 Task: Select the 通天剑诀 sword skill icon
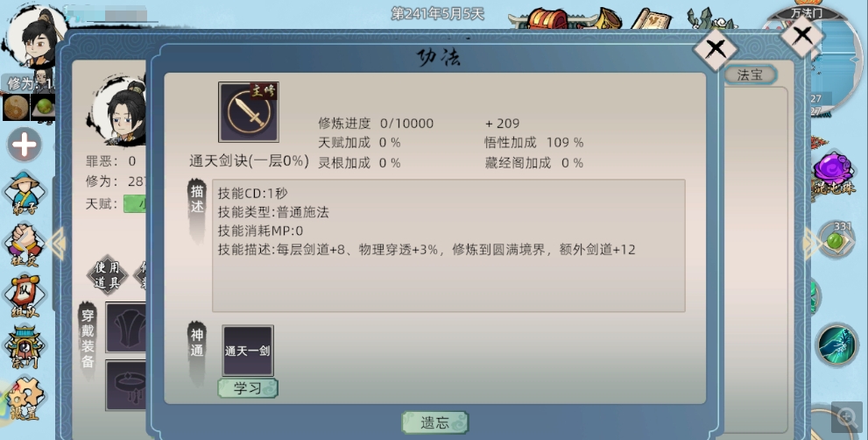(249, 112)
